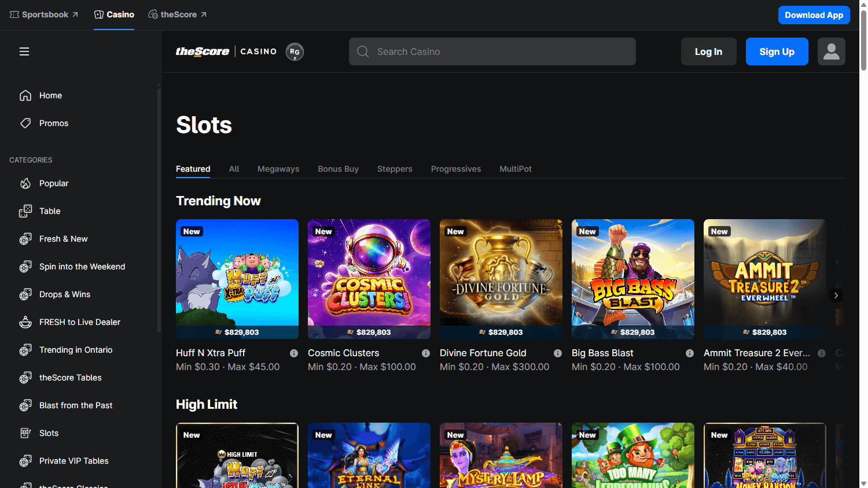Click the Sportsbook ticket icon
The width and height of the screenshot is (868, 488).
(14, 14)
